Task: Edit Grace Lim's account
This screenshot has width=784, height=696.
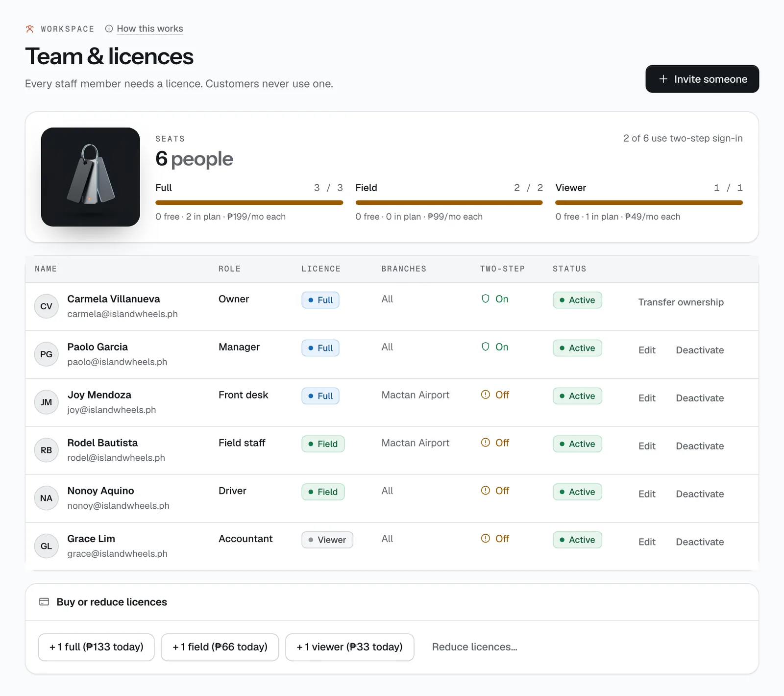Action: pos(647,542)
